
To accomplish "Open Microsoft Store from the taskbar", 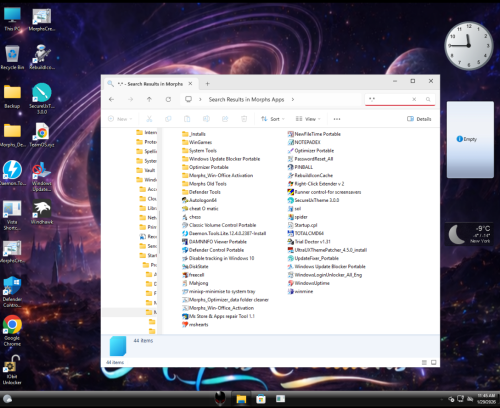I will pyautogui.click(x=261, y=399).
